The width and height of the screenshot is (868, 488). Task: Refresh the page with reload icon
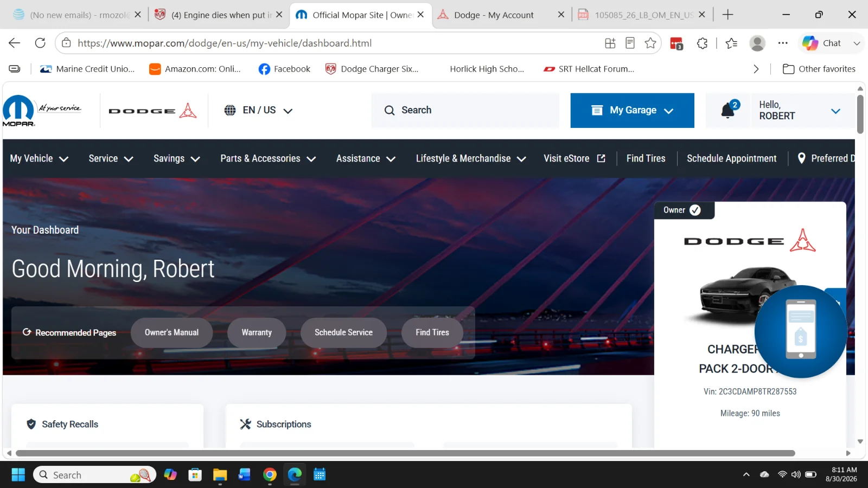click(x=40, y=43)
